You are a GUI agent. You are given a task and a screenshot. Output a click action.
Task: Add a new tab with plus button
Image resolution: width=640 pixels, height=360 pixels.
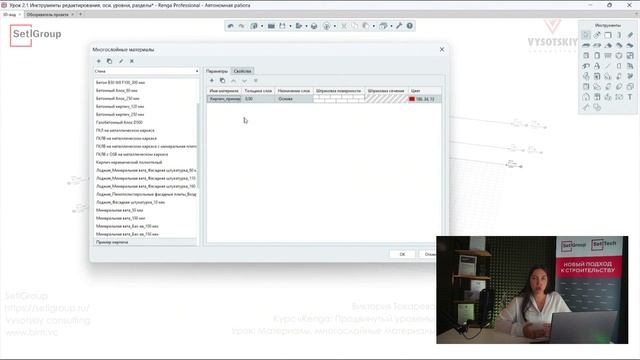click(80, 15)
